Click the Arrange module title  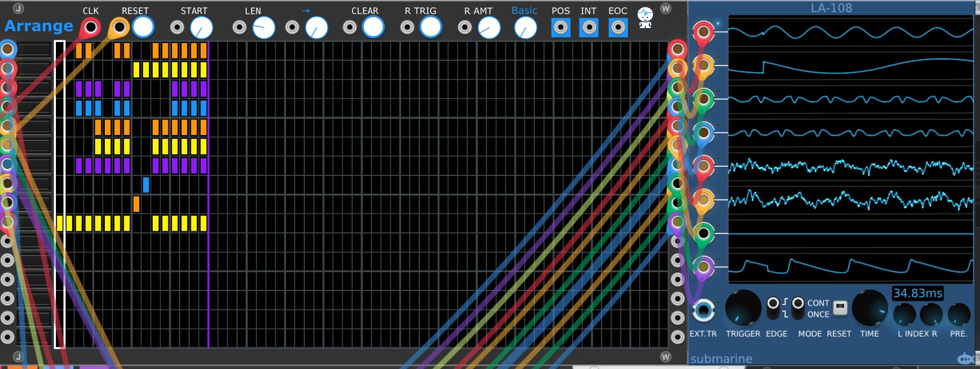pyautogui.click(x=39, y=26)
